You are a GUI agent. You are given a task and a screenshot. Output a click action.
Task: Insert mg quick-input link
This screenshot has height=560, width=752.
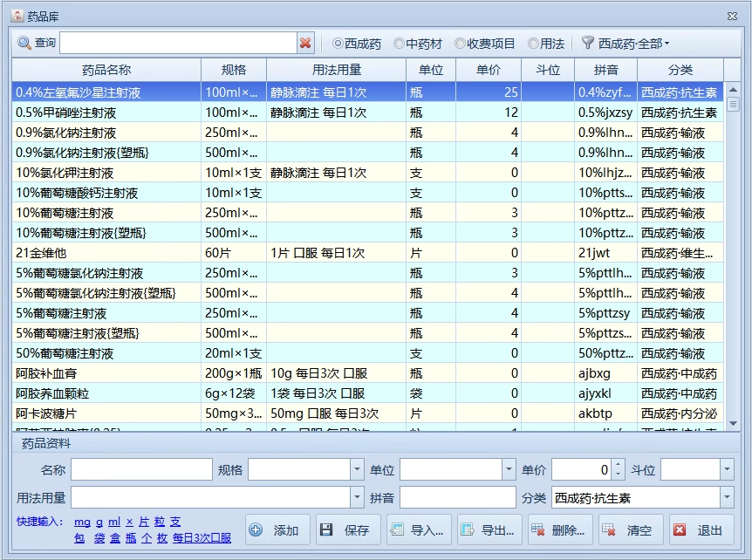83,522
